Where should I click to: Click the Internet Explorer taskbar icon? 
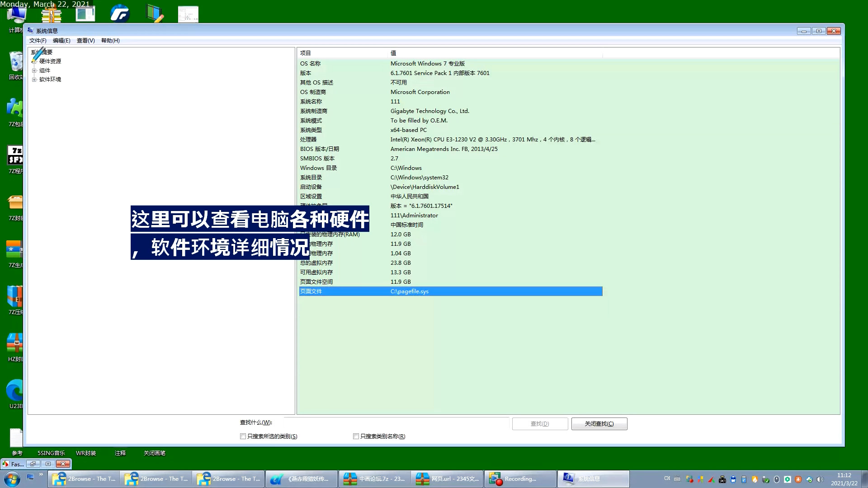tap(60, 479)
